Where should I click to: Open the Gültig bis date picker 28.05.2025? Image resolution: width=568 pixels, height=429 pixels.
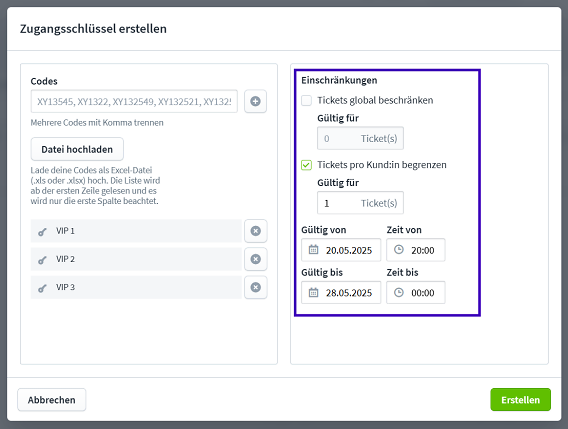[x=341, y=292]
